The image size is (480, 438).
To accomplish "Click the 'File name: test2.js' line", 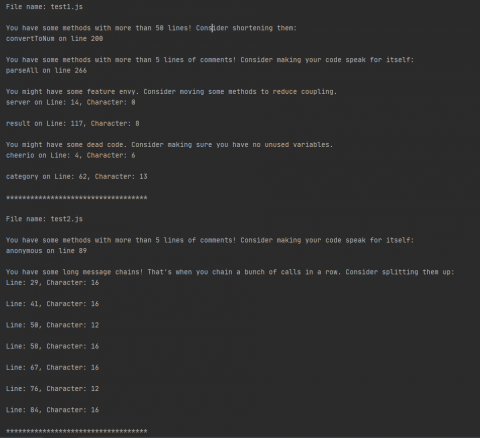I will coord(44,219).
